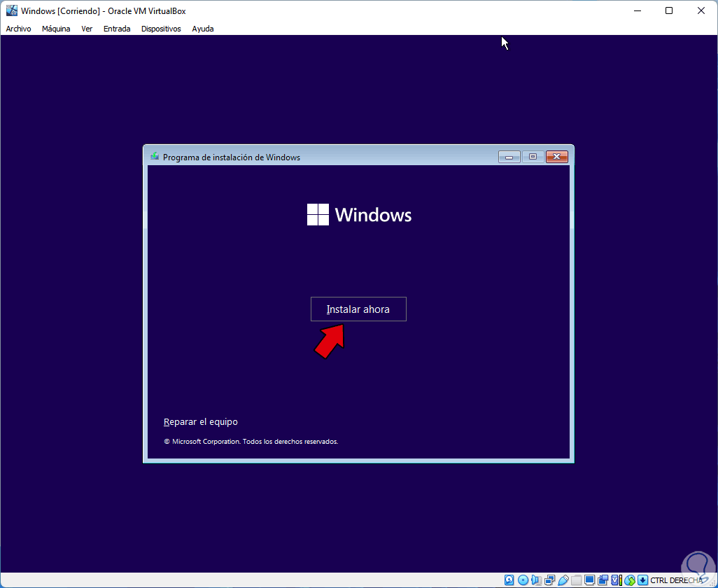Close the Oracle VM VirtualBox window
This screenshot has height=588, width=718.
tap(701, 10)
